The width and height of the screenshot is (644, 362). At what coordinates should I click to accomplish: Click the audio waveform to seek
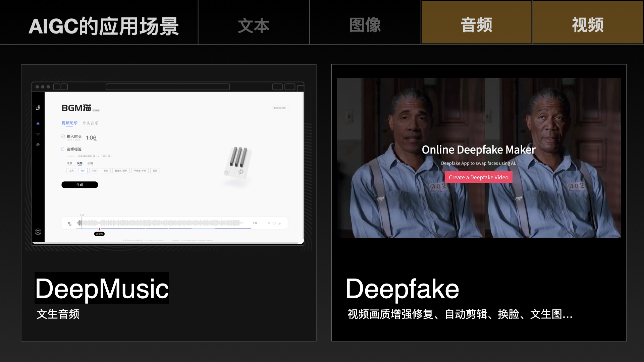161,223
